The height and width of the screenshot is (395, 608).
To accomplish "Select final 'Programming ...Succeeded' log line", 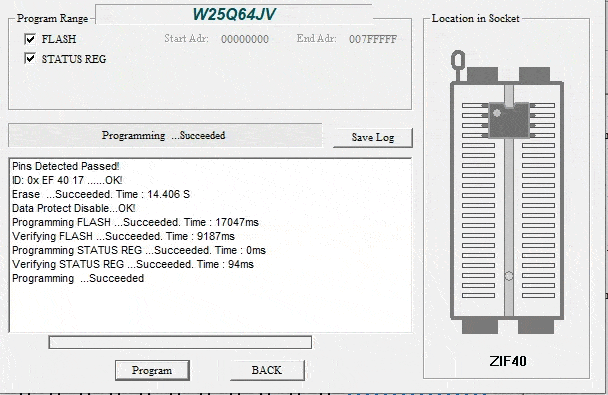I will [x=78, y=278].
